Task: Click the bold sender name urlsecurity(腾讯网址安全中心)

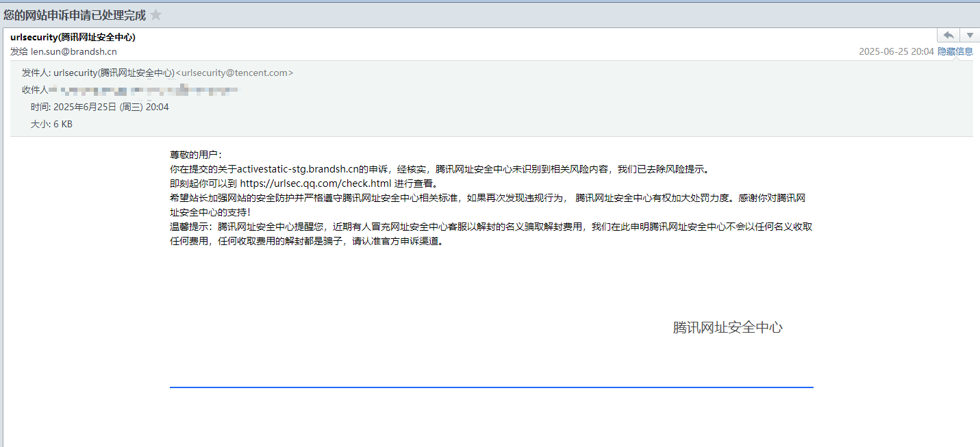Action: 73,37
